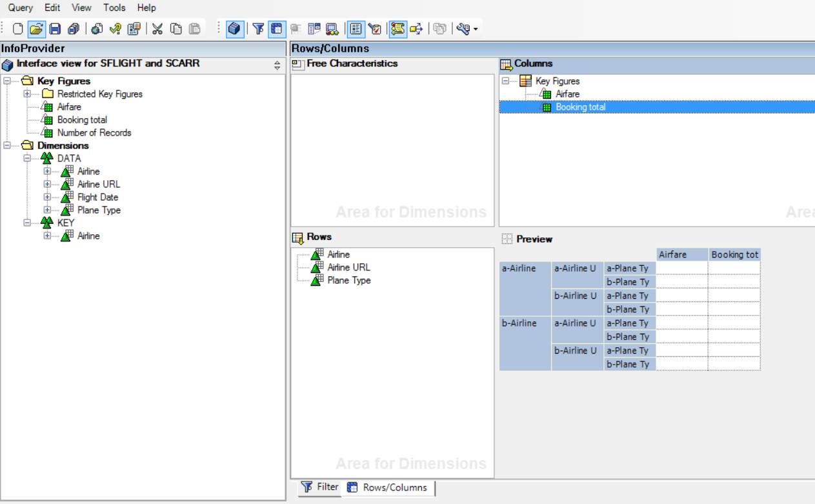Open the Query menu

19,8
